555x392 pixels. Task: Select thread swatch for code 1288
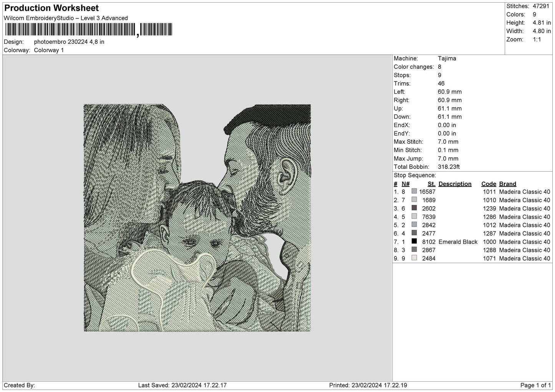414,250
